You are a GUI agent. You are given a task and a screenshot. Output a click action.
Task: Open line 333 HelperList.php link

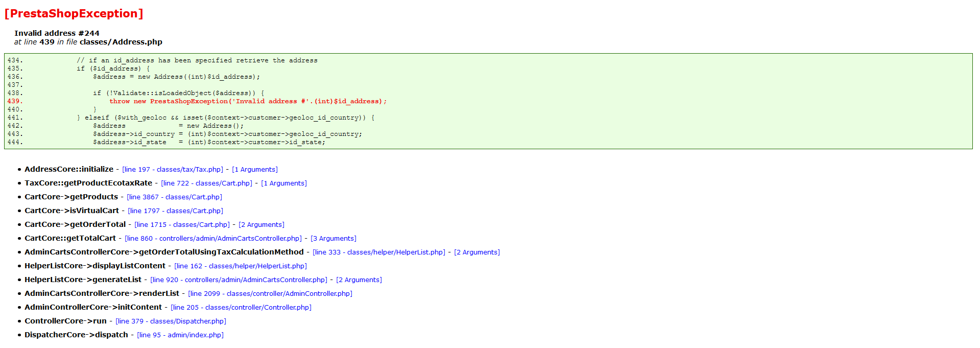click(x=379, y=252)
